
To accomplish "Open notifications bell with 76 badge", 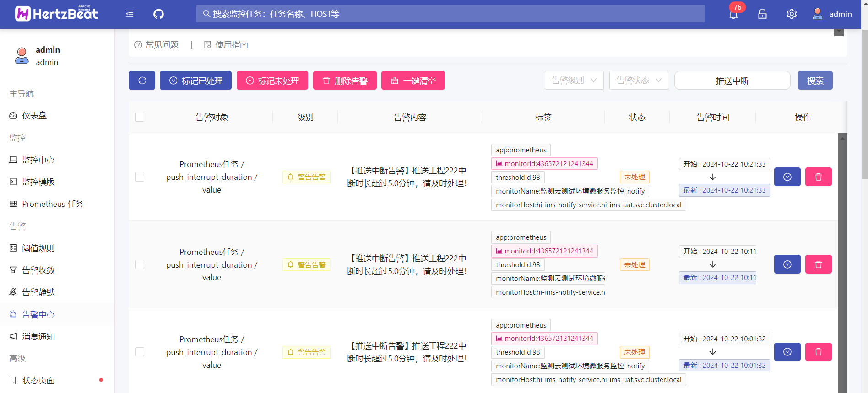I will [733, 14].
